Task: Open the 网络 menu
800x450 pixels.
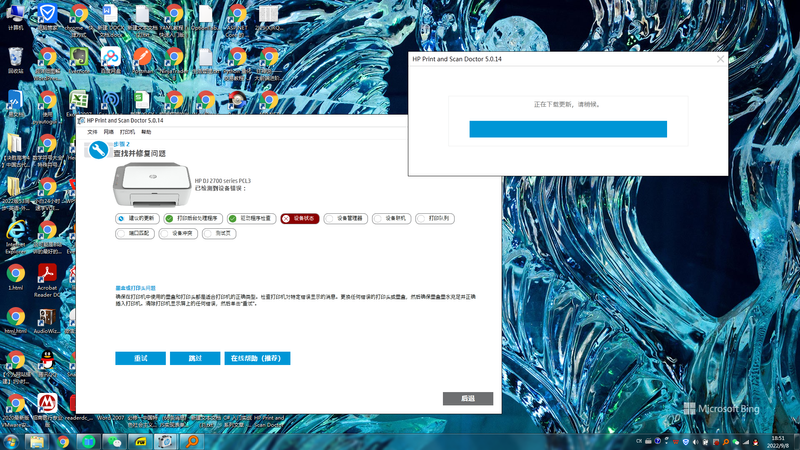Action: pos(109,132)
